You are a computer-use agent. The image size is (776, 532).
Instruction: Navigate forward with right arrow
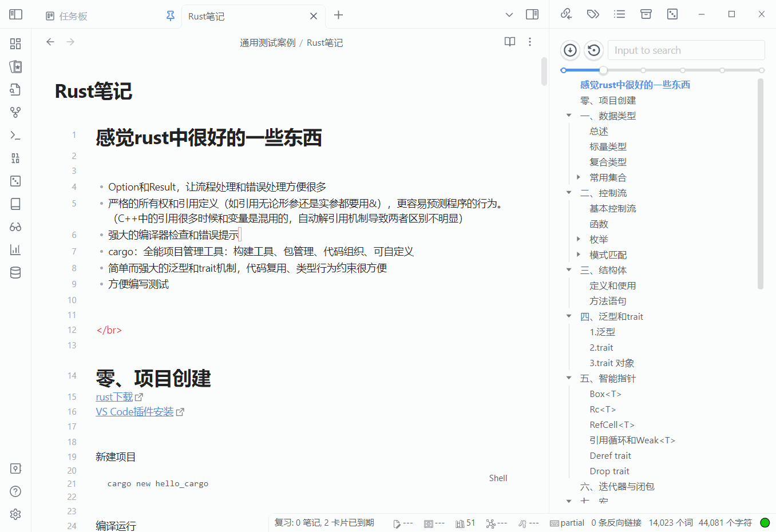point(70,42)
